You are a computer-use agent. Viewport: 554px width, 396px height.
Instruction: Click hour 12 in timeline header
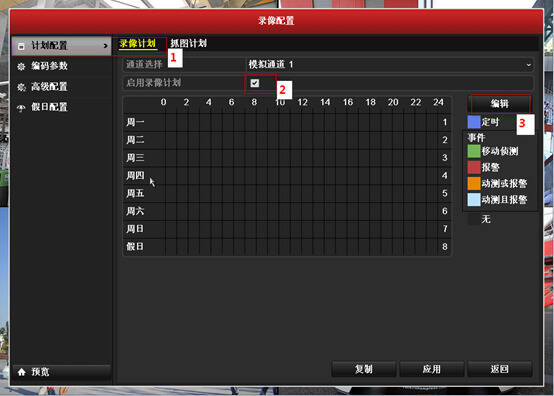pyautogui.click(x=302, y=102)
